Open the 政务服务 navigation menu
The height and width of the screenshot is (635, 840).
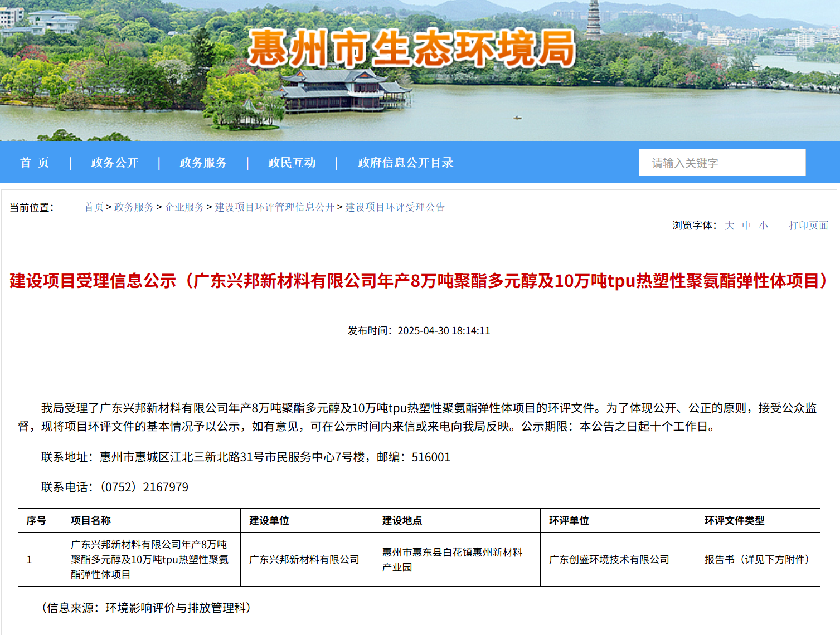(203, 163)
